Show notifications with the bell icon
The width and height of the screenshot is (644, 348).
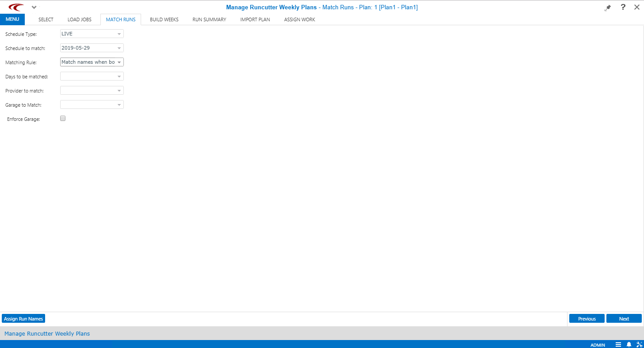629,344
